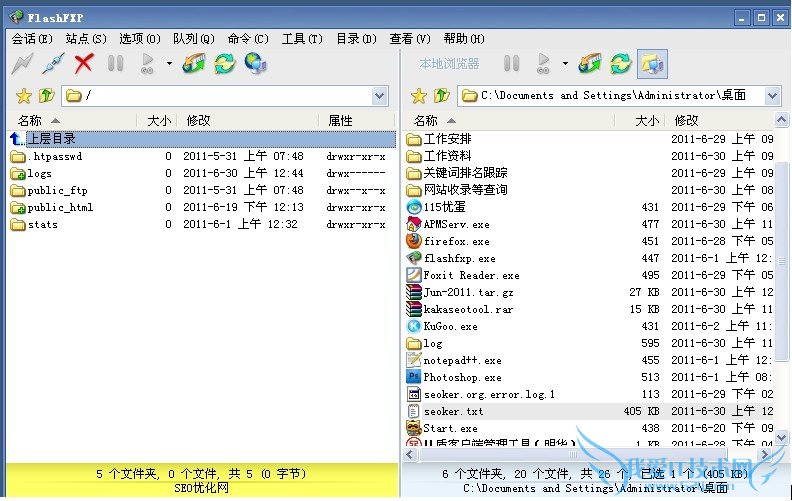Refresh the remote pane with green arrows icon

click(x=225, y=64)
